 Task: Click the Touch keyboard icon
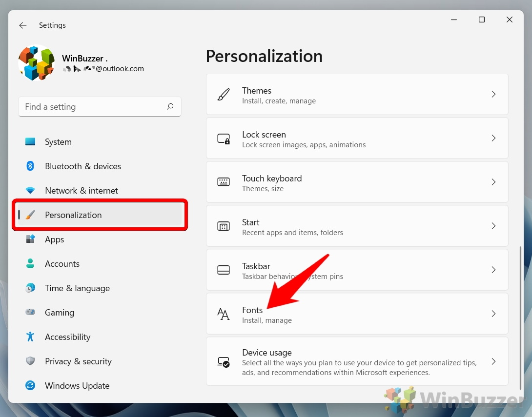[224, 181]
